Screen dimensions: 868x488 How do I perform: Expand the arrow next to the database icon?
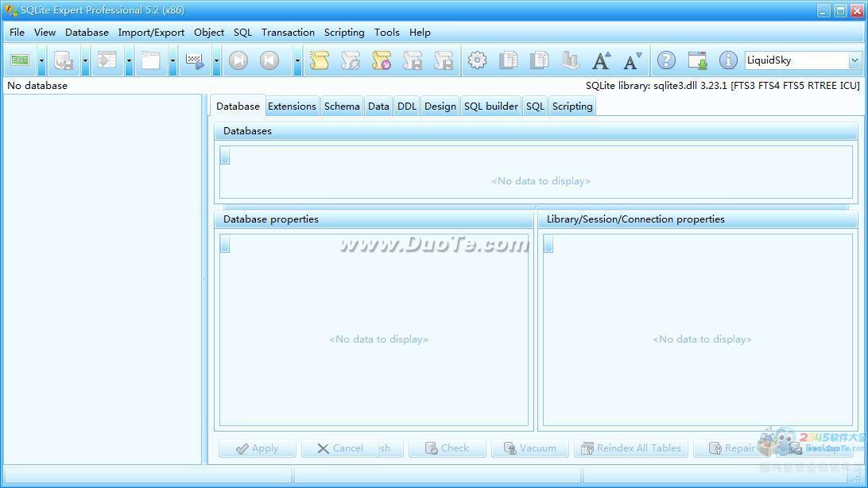pos(85,60)
